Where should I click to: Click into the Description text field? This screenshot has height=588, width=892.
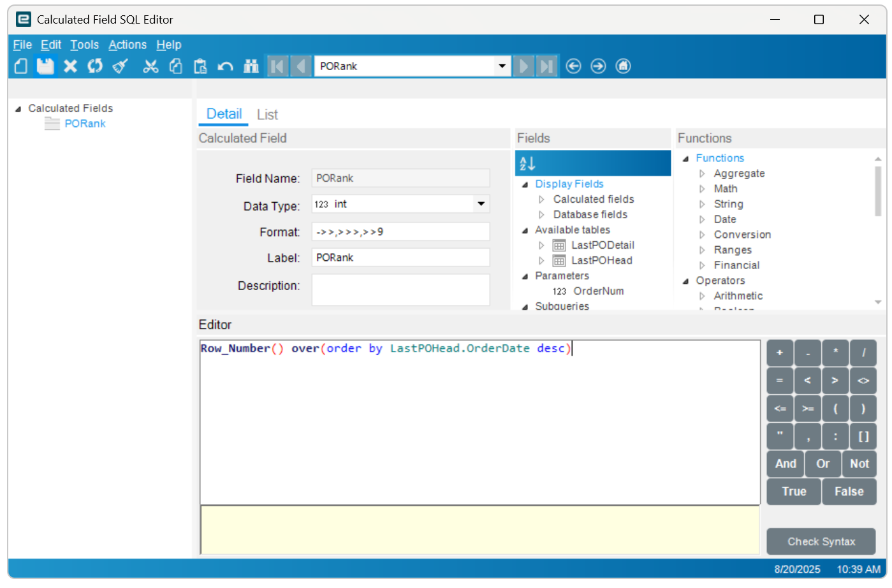[x=400, y=290]
